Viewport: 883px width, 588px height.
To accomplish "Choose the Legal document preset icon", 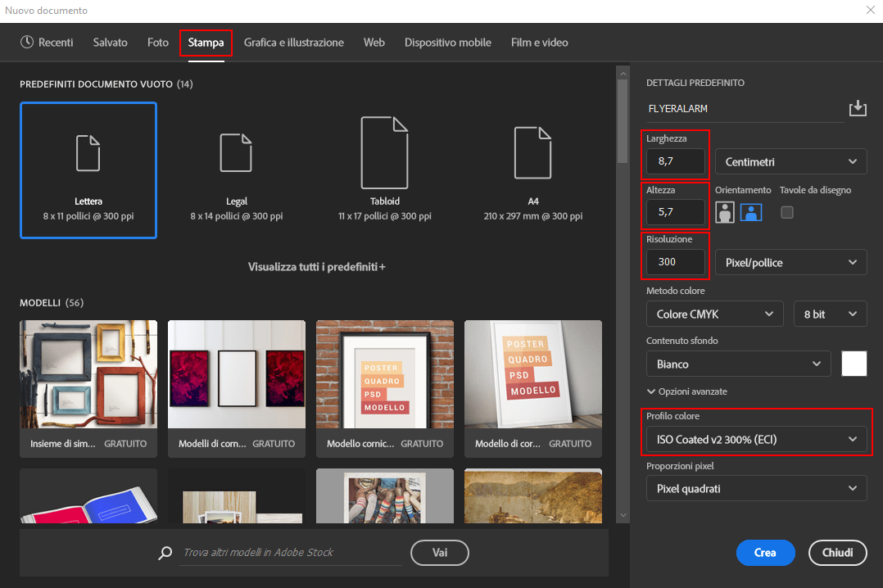I will pyautogui.click(x=236, y=153).
